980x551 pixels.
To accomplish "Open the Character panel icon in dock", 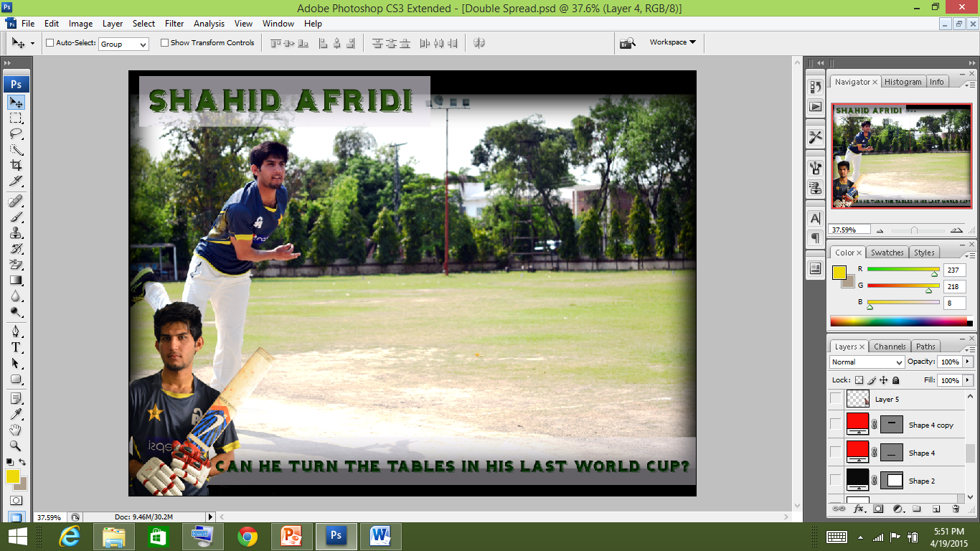I will (815, 218).
